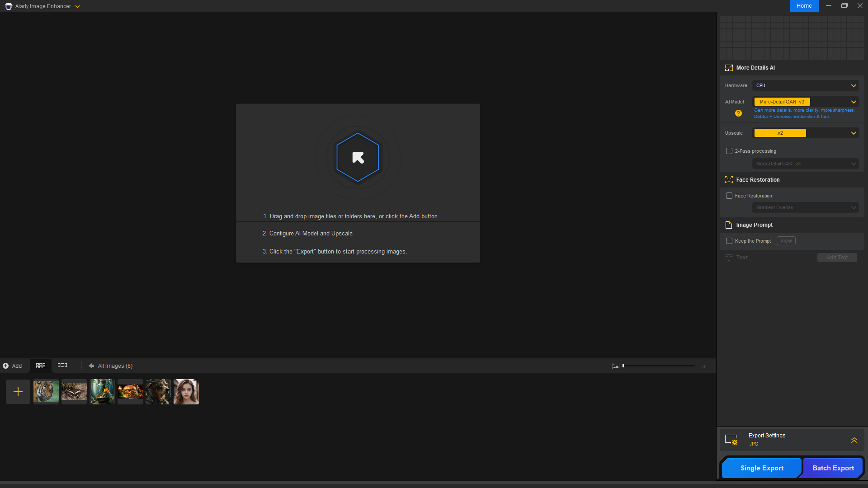This screenshot has width=868, height=488.
Task: Click the thumbnail size slider track
Action: click(x=659, y=366)
